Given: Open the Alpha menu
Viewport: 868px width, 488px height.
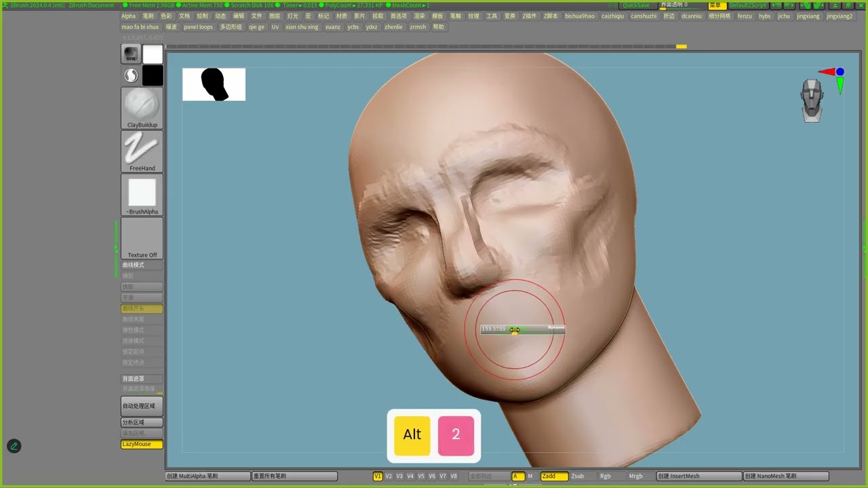Looking at the screenshot, I should [x=128, y=16].
